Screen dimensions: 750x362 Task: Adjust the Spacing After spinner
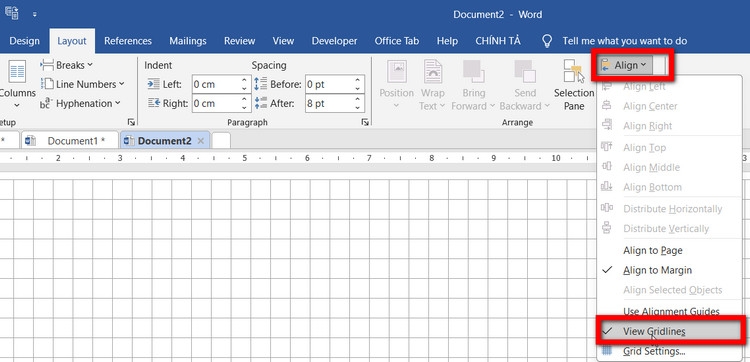pos(358,103)
